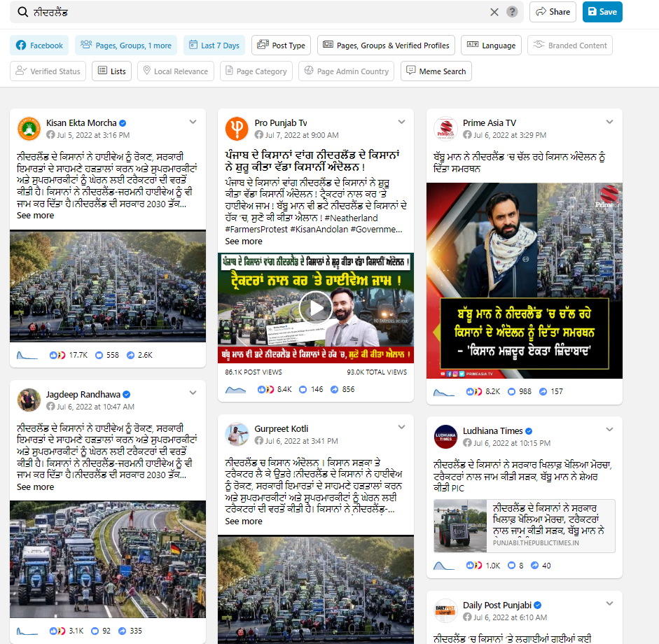Open the Language filter menu

(492, 45)
